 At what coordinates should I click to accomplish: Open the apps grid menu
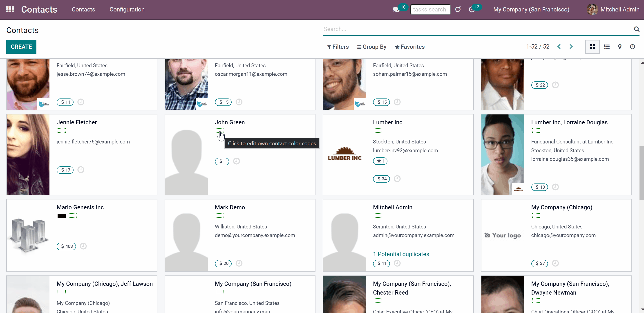[10, 9]
